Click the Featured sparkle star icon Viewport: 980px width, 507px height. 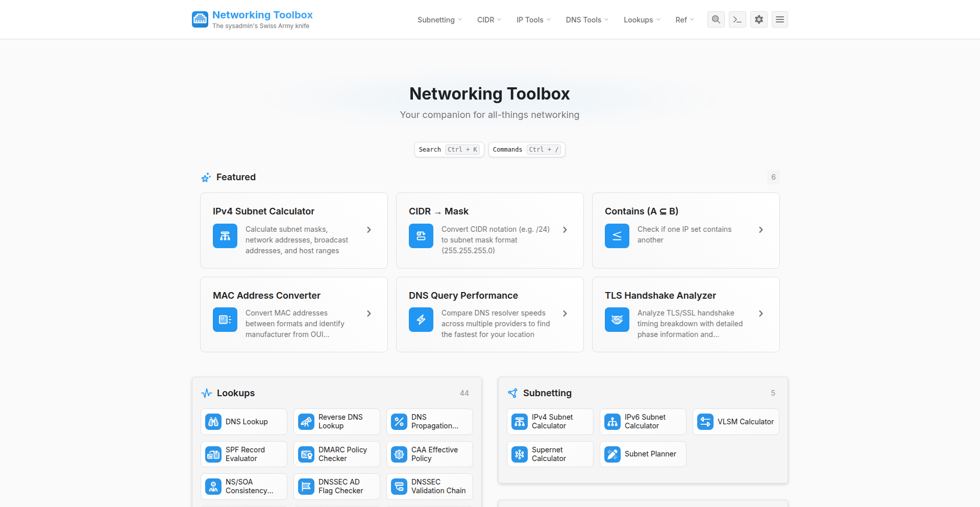pyautogui.click(x=206, y=177)
